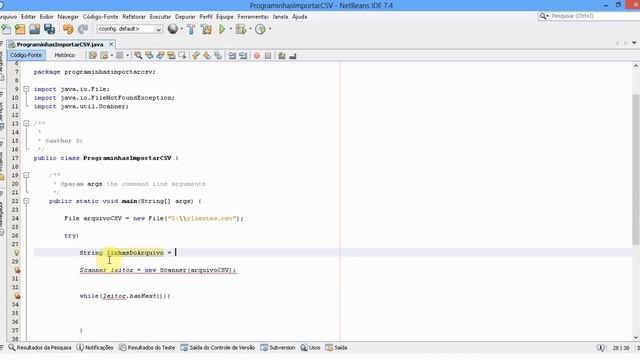Go to next bookmark icon

point(207,56)
